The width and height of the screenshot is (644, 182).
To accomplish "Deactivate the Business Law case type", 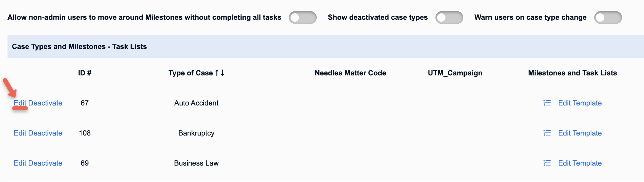I will coord(45,163).
